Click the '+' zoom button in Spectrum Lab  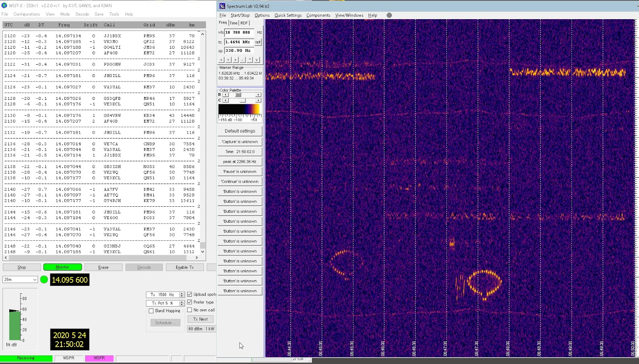click(x=235, y=60)
